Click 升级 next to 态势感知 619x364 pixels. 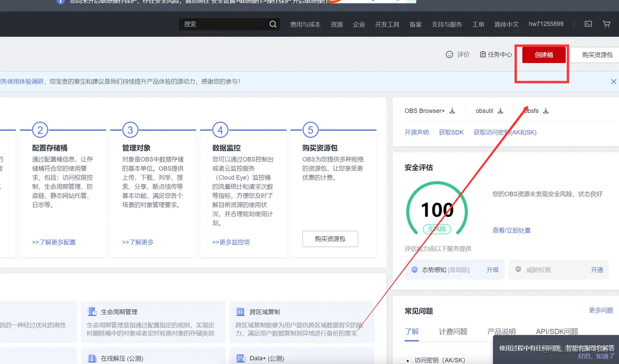pos(492,270)
